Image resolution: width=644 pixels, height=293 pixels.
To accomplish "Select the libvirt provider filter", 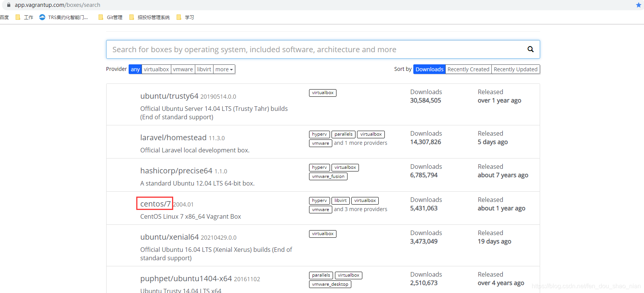I will pyautogui.click(x=204, y=69).
